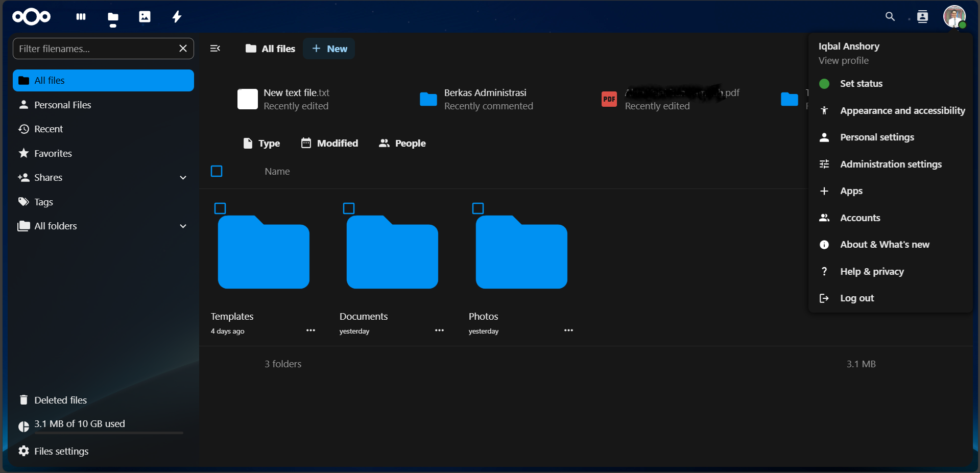Open unified search
Screen dimensions: 980x473
890,17
